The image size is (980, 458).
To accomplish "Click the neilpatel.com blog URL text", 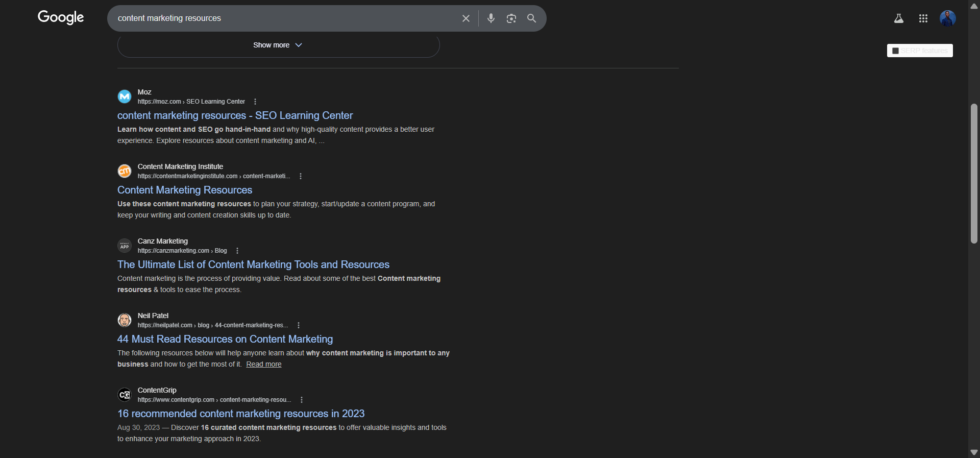I will (x=213, y=325).
